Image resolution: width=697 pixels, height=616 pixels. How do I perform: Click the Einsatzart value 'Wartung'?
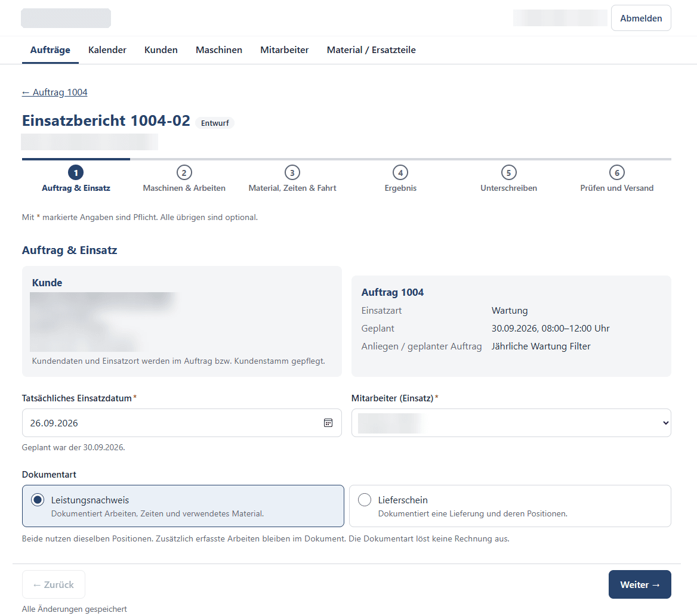tap(510, 311)
